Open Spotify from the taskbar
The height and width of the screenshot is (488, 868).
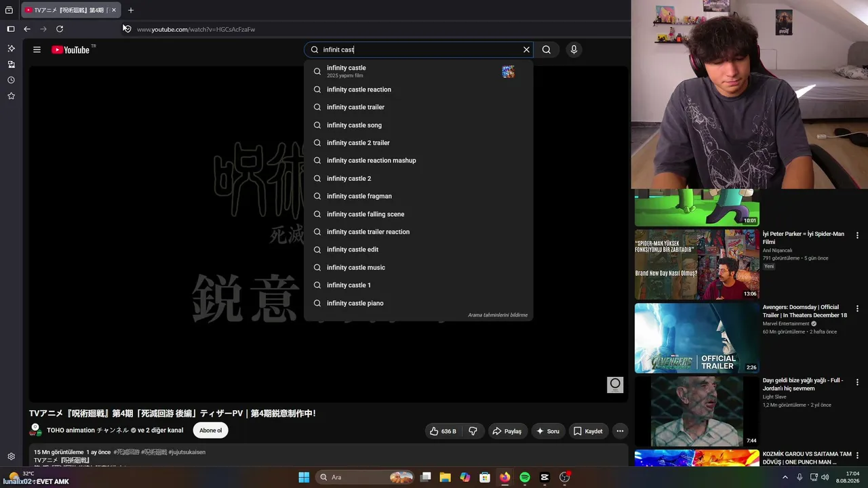point(525,477)
